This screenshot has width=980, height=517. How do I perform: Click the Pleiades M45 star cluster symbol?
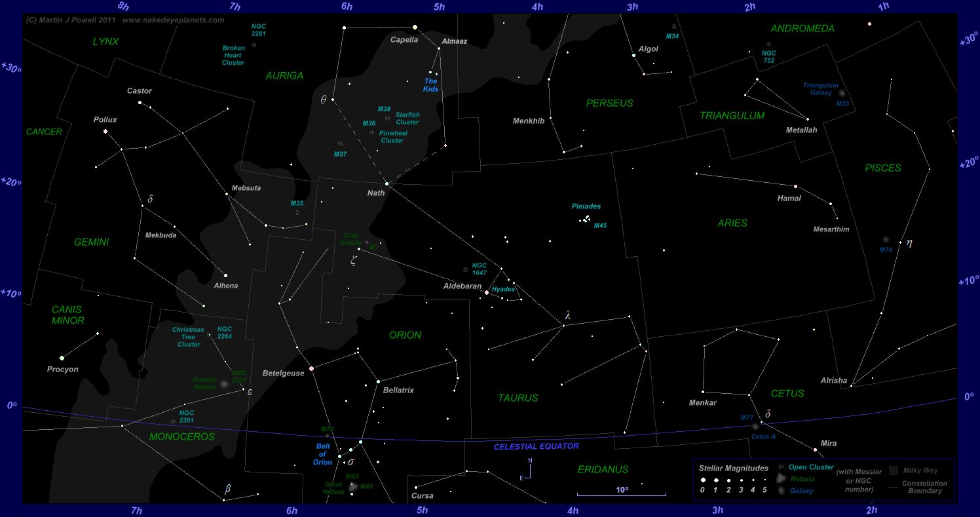pyautogui.click(x=585, y=220)
